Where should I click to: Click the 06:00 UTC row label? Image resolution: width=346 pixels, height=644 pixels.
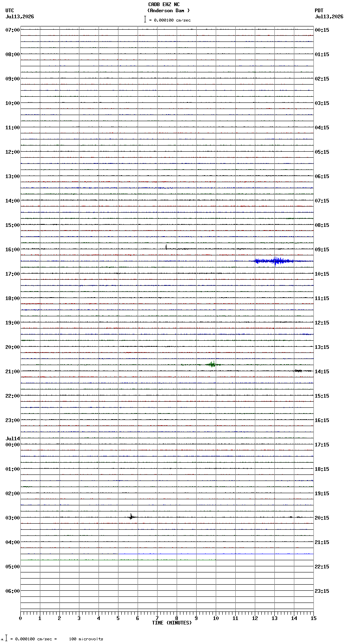12,591
